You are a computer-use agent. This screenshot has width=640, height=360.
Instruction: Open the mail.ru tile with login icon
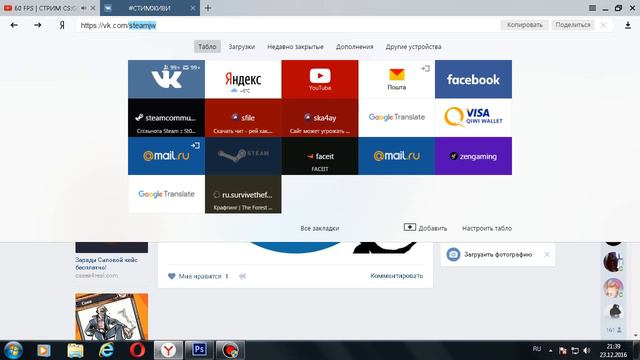166,156
